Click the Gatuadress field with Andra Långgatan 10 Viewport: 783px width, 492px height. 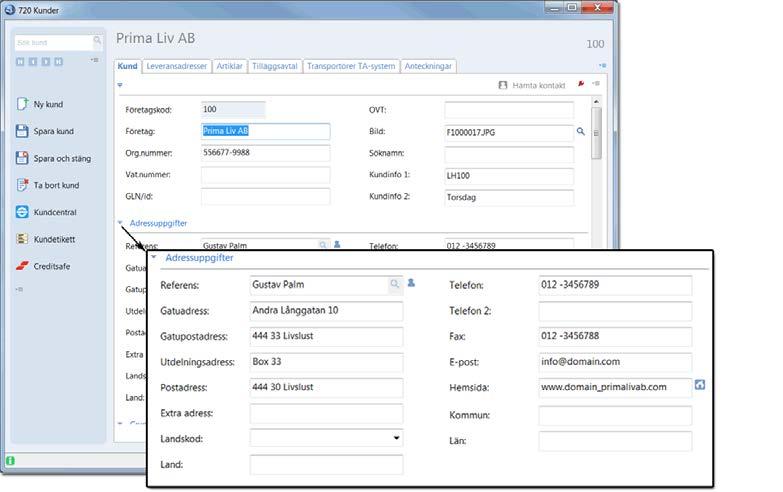[326, 311]
